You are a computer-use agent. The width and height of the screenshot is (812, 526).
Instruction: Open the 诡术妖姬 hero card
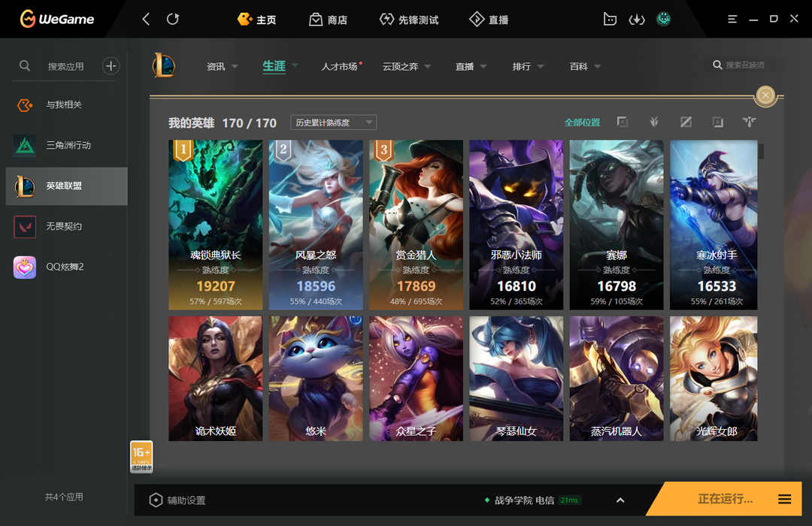pyautogui.click(x=216, y=379)
